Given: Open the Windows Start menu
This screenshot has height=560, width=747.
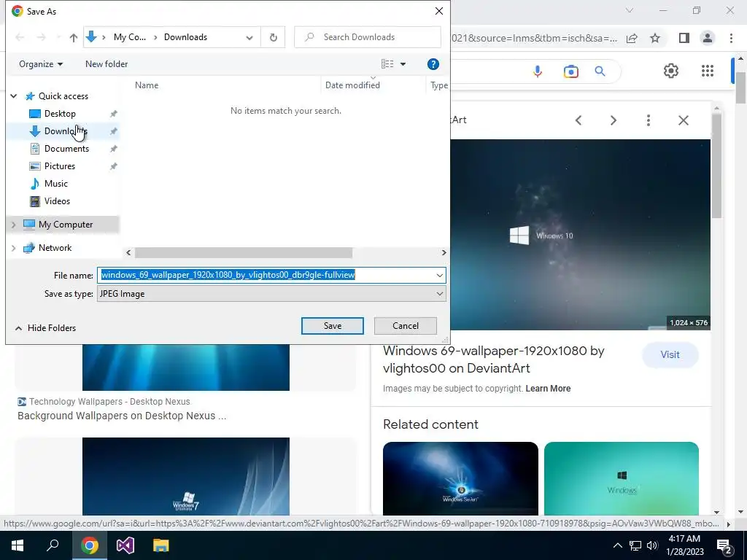Looking at the screenshot, I should (18, 545).
